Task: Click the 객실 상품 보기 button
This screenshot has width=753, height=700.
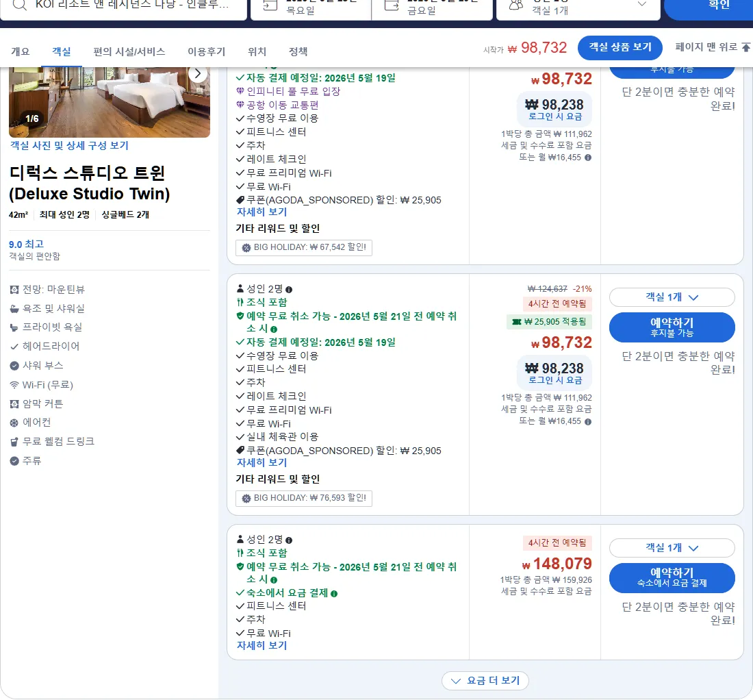Action: tap(620, 47)
